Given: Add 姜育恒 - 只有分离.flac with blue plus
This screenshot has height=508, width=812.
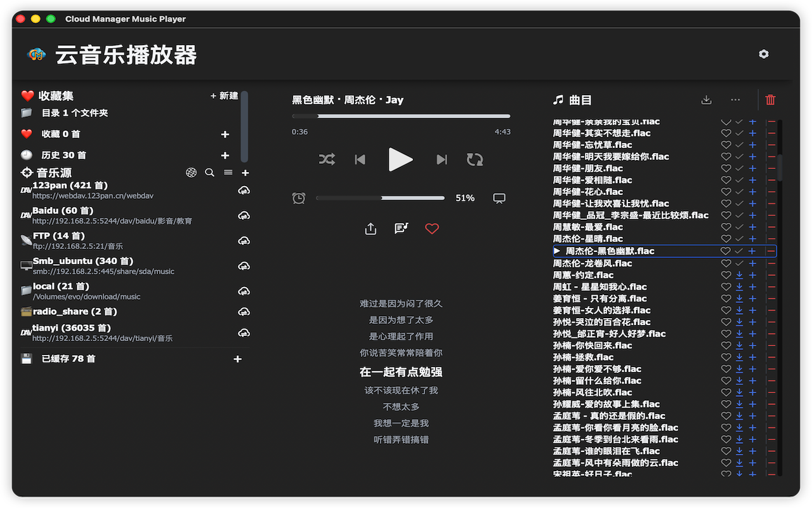Looking at the screenshot, I should (x=752, y=298).
